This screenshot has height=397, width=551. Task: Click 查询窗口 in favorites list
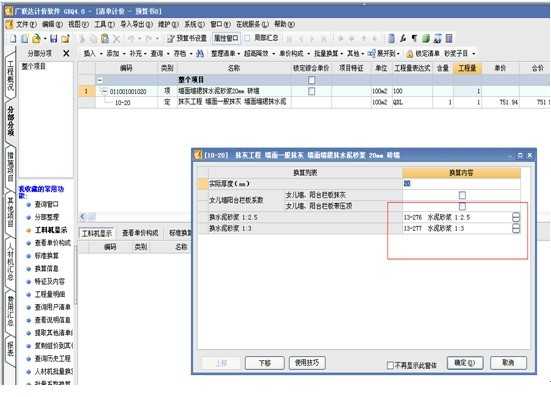coord(46,204)
